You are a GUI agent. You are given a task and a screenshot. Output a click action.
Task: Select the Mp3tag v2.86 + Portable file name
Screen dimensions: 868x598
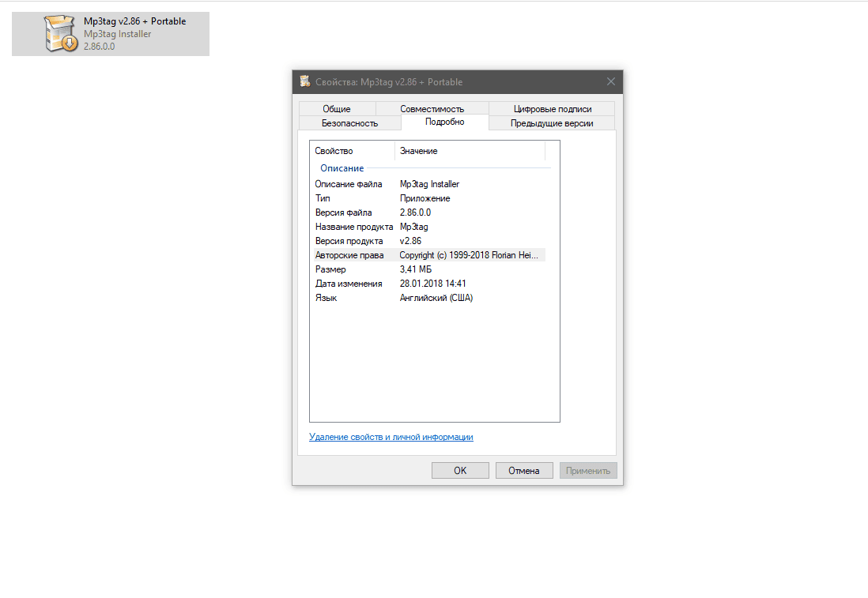pyautogui.click(x=134, y=21)
